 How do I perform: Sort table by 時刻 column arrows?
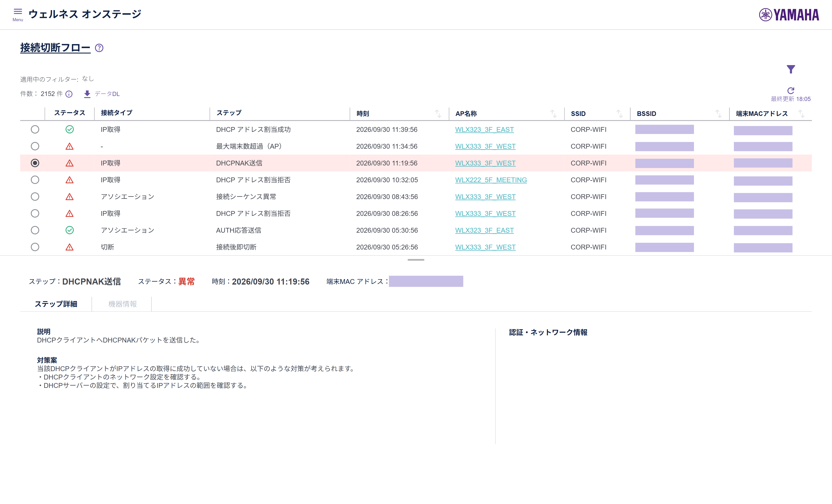pyautogui.click(x=438, y=114)
